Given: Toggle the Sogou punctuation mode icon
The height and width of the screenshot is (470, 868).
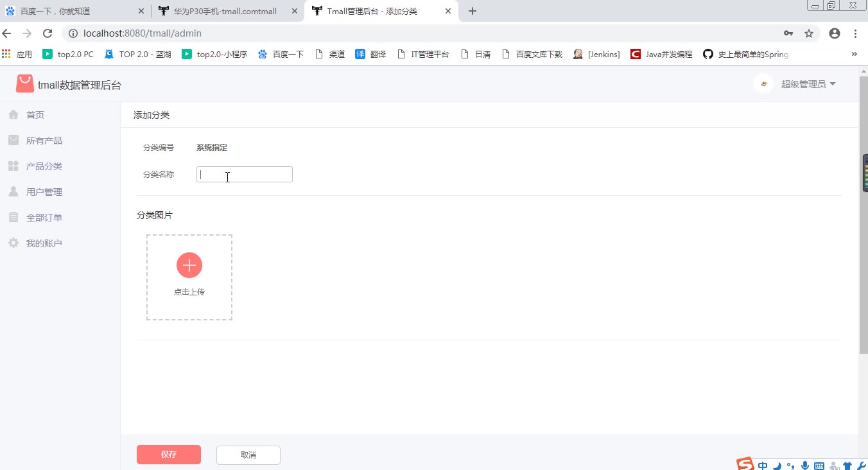Looking at the screenshot, I should 791,466.
